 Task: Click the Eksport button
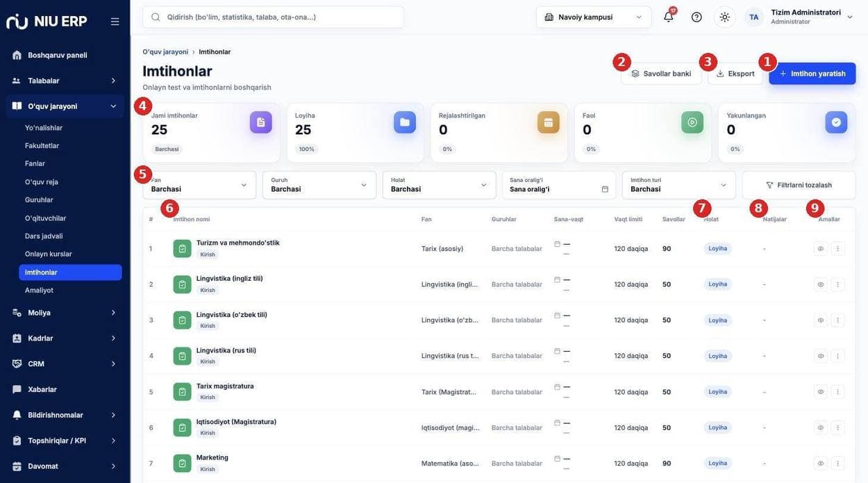(735, 74)
